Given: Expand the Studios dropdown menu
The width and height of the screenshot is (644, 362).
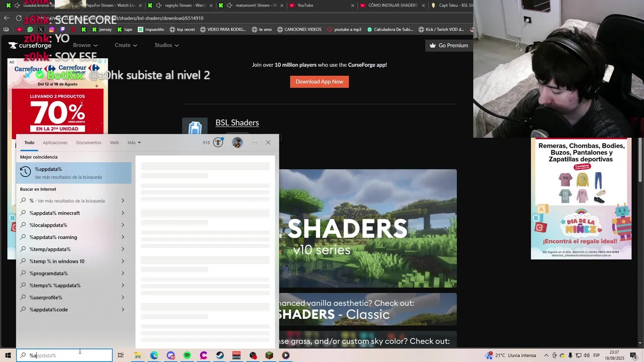Looking at the screenshot, I should click(167, 45).
